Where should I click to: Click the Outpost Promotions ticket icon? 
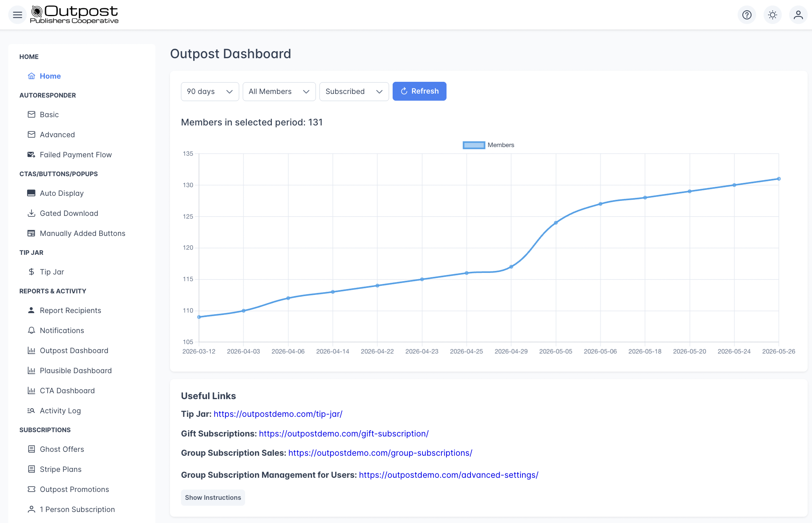31,489
